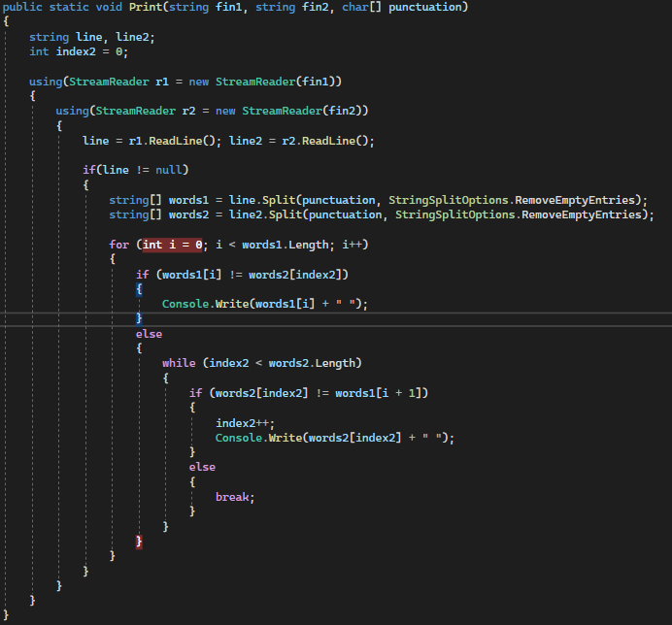
Task: Click the 'r1' variable in first using statement
Action: [162, 82]
